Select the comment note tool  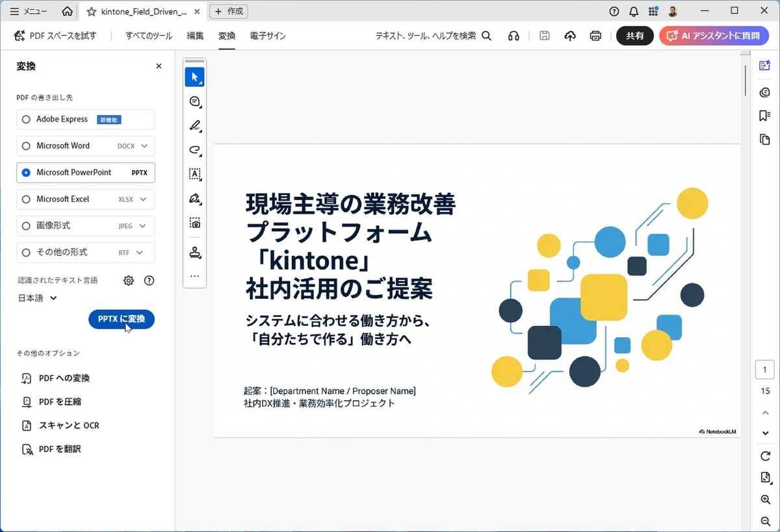pos(194,101)
